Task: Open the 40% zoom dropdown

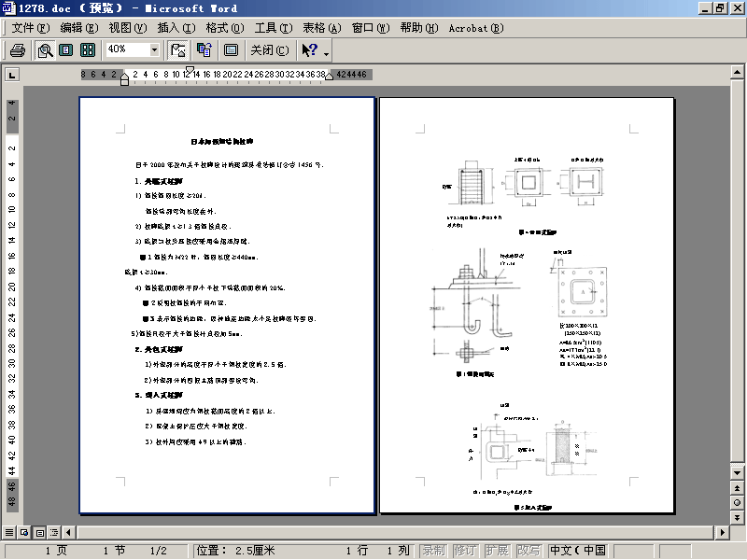Action: coord(154,49)
